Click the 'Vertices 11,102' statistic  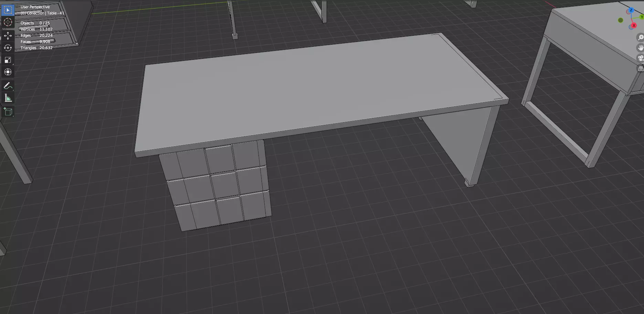(x=36, y=29)
